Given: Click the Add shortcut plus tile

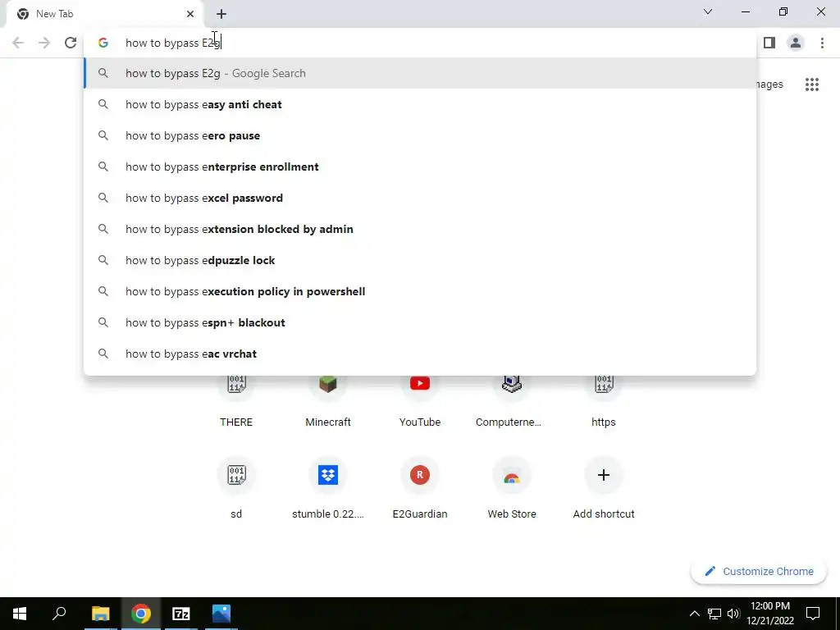Looking at the screenshot, I should point(604,487).
